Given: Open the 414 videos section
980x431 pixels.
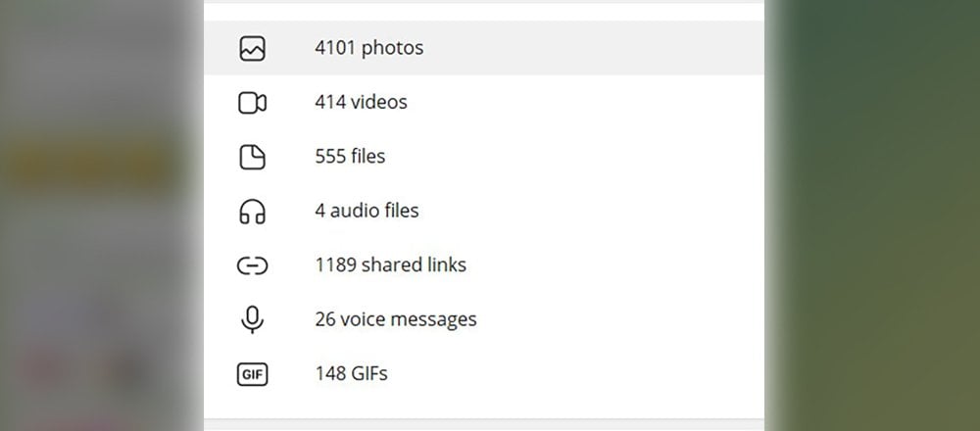Looking at the screenshot, I should [x=484, y=103].
